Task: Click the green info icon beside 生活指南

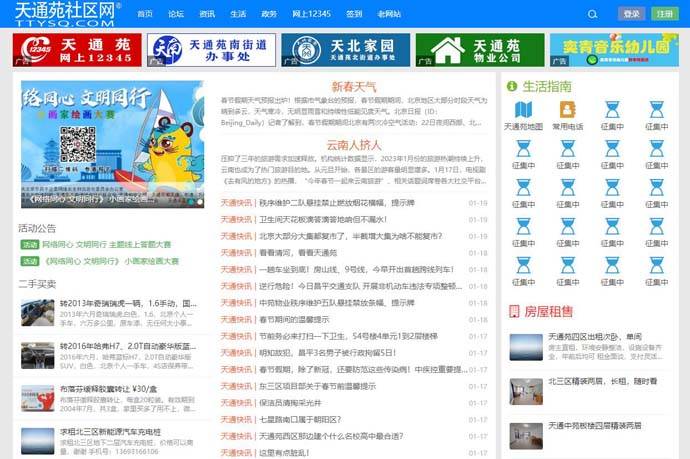Action: point(512,86)
